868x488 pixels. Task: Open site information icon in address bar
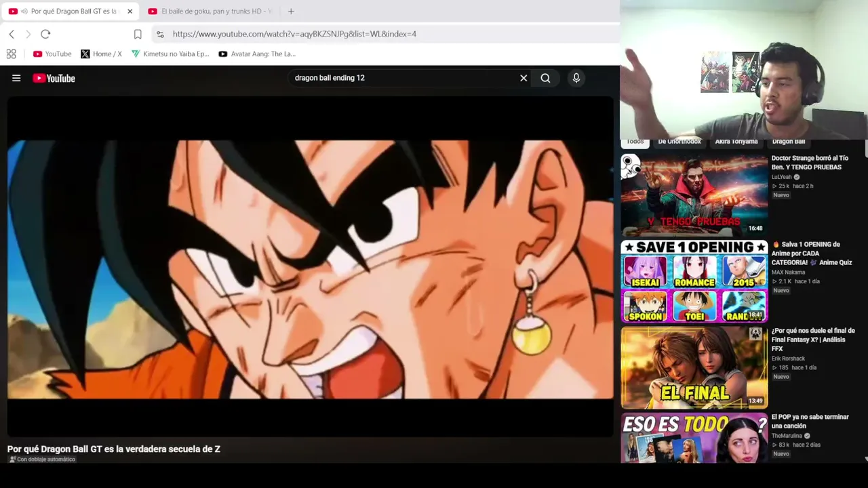160,34
